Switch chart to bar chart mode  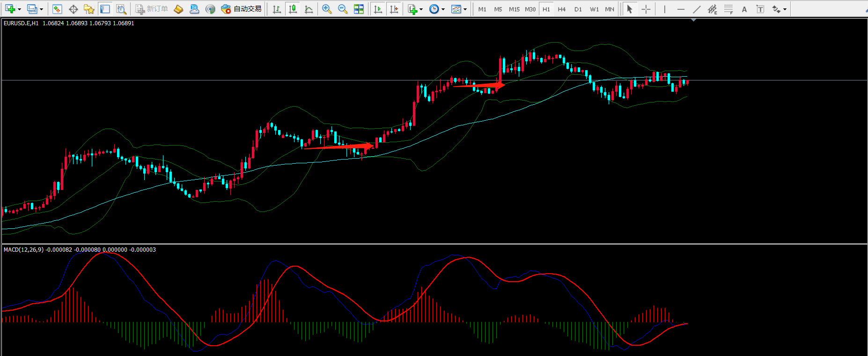click(277, 9)
